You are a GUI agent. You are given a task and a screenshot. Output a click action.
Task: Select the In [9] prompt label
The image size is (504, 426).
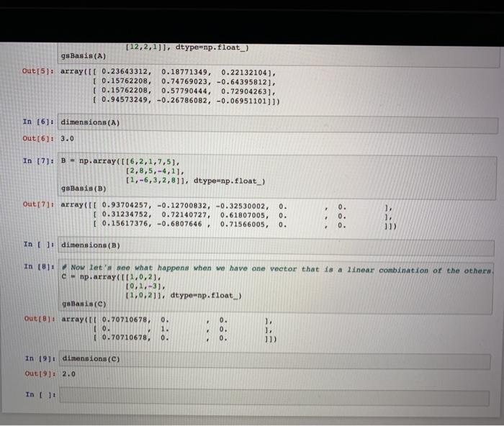40,359
